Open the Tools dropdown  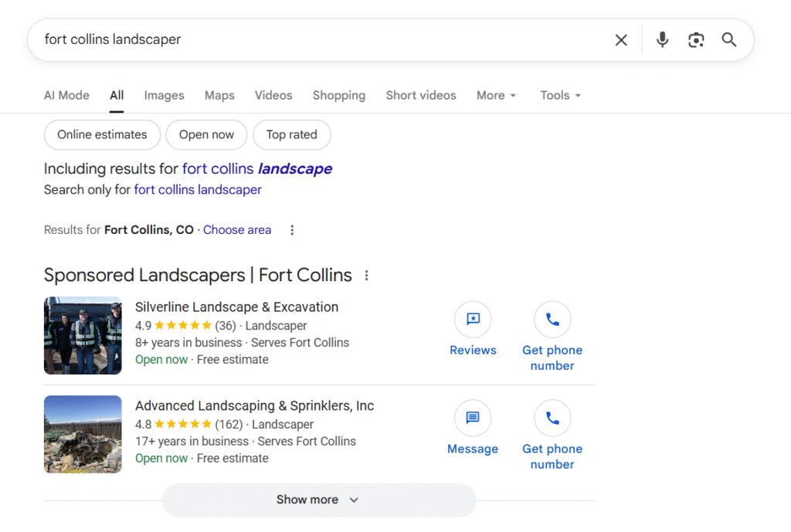[x=560, y=96]
